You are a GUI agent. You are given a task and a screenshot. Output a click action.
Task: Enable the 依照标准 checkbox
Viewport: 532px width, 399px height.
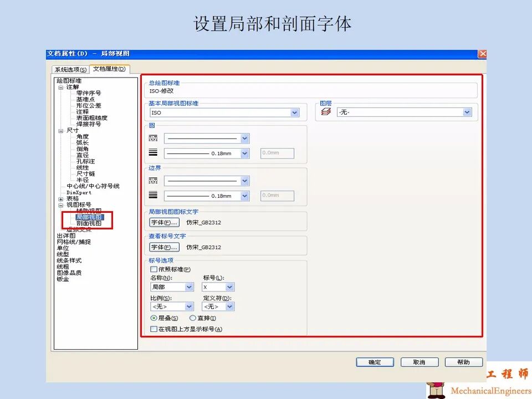pos(152,269)
